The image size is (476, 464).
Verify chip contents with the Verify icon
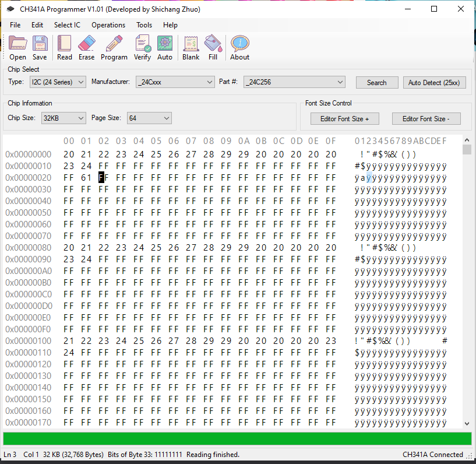point(142,47)
